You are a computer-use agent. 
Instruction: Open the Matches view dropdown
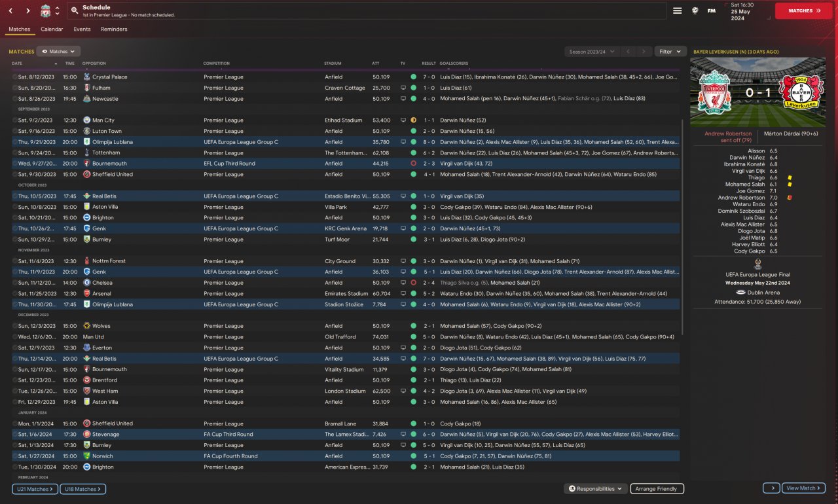point(58,51)
